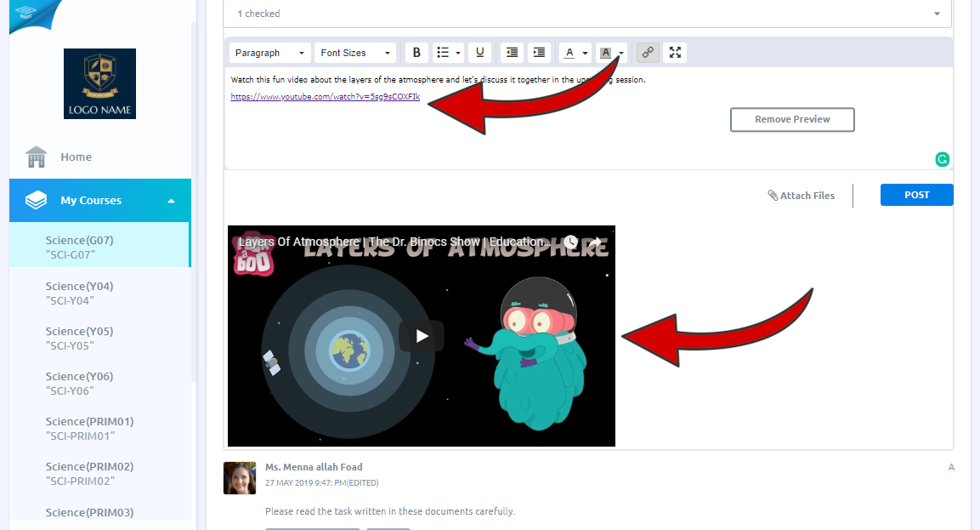Screen dimensions: 980x530
Task: Apply bullet list formatting
Action: [443, 53]
